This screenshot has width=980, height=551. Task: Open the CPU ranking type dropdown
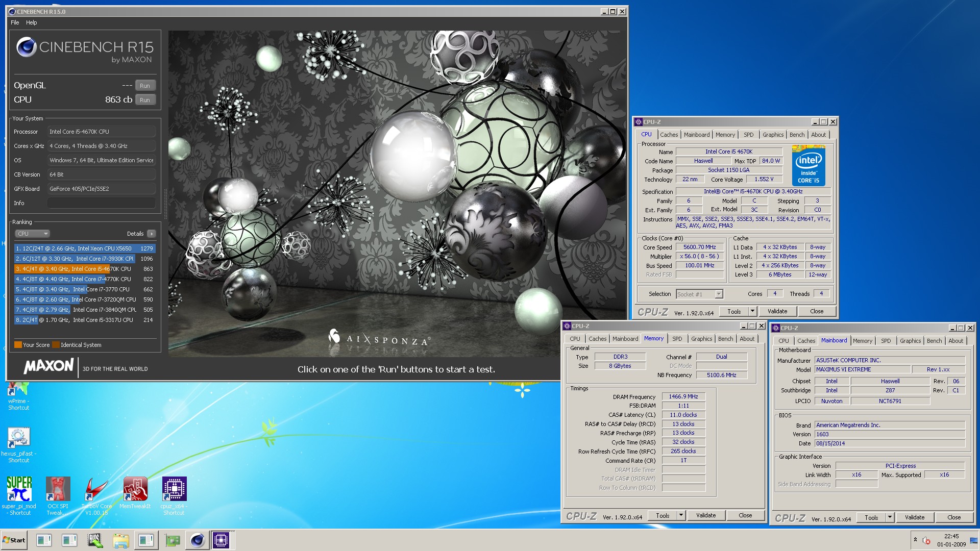click(32, 234)
